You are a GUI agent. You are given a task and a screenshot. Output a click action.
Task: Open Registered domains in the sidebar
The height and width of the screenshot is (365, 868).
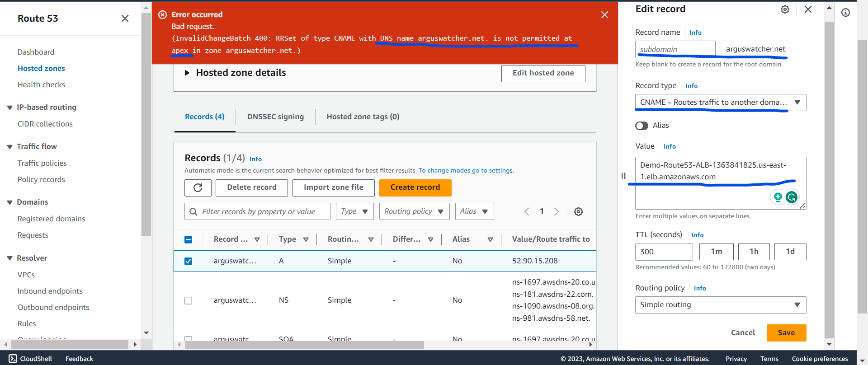coord(51,219)
